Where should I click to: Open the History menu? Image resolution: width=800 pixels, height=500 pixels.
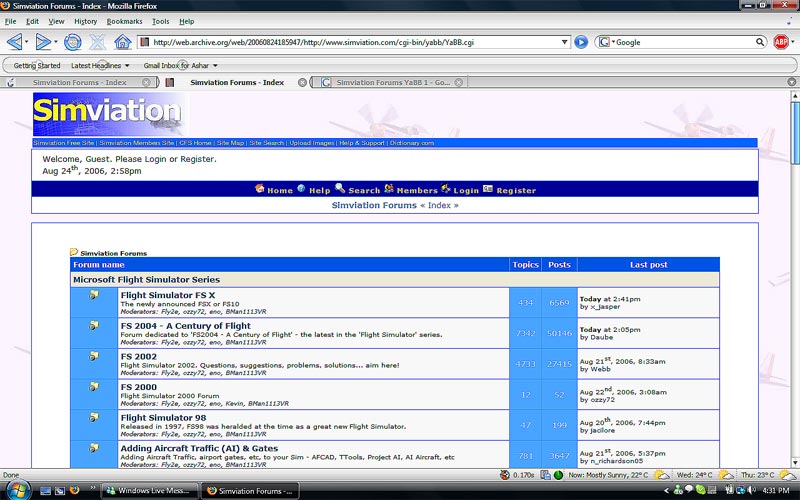pos(85,21)
